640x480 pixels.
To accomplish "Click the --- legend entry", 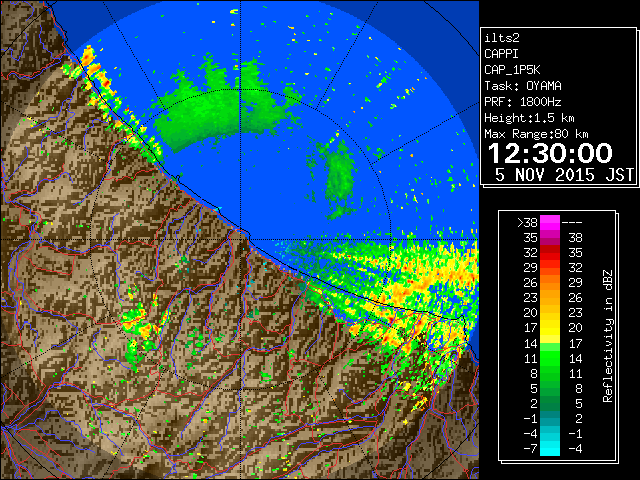I will [x=572, y=223].
